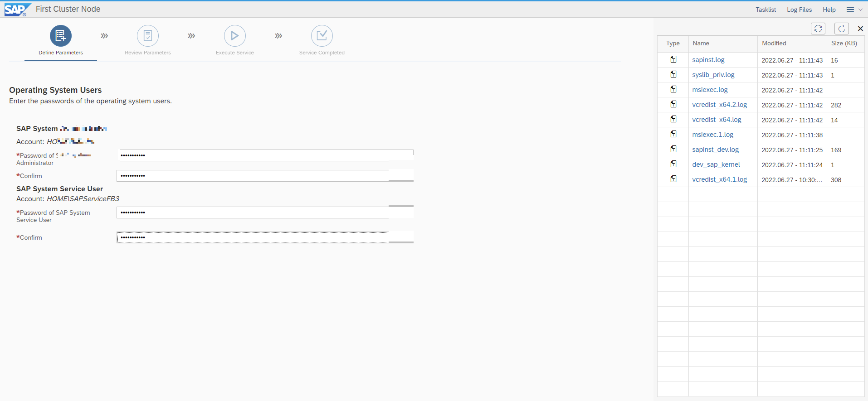This screenshot has width=868, height=401.
Task: Click the reload circular arrow button
Action: [842, 29]
